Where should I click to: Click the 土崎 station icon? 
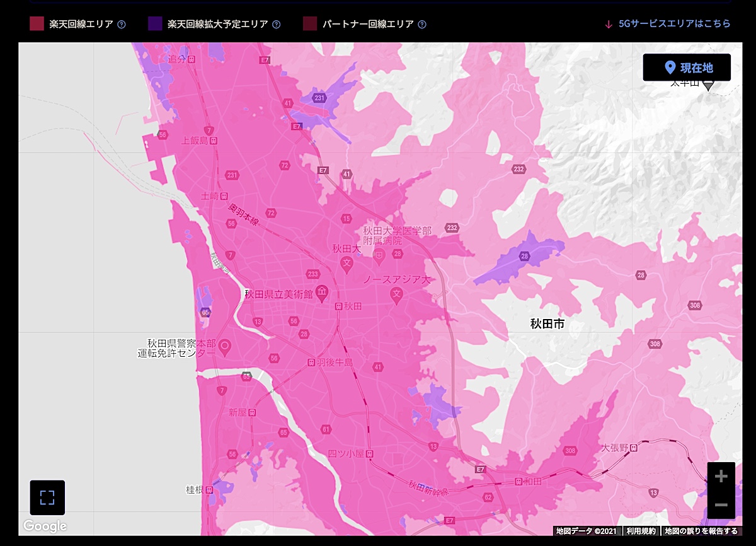[224, 197]
